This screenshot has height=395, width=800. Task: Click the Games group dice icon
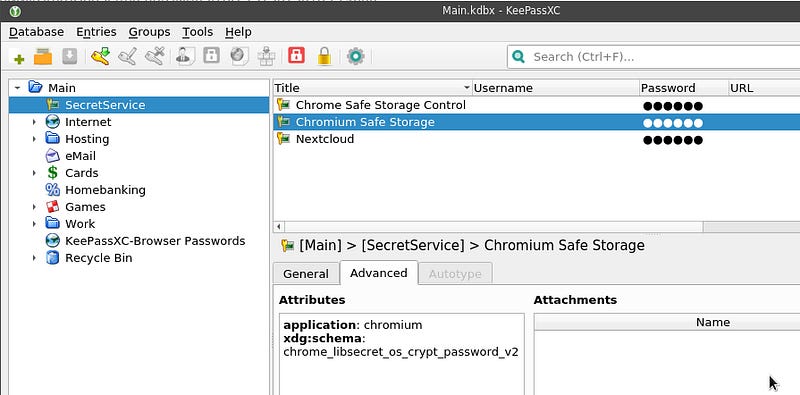[x=53, y=207]
